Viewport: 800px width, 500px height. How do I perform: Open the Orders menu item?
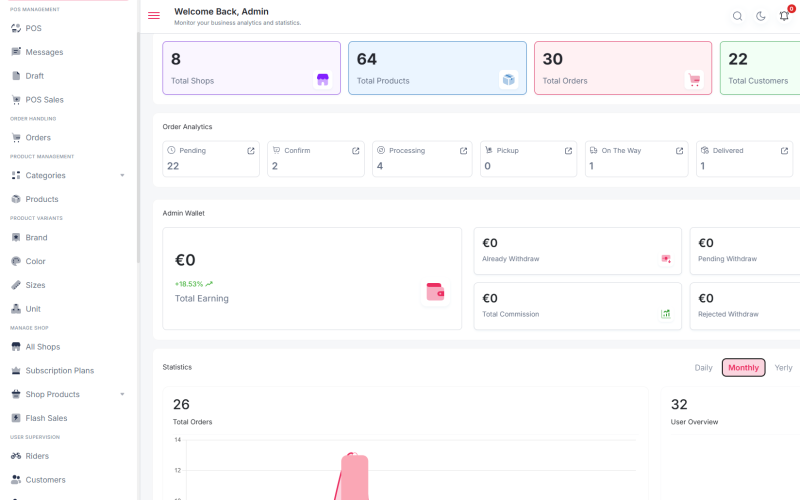[x=38, y=137]
